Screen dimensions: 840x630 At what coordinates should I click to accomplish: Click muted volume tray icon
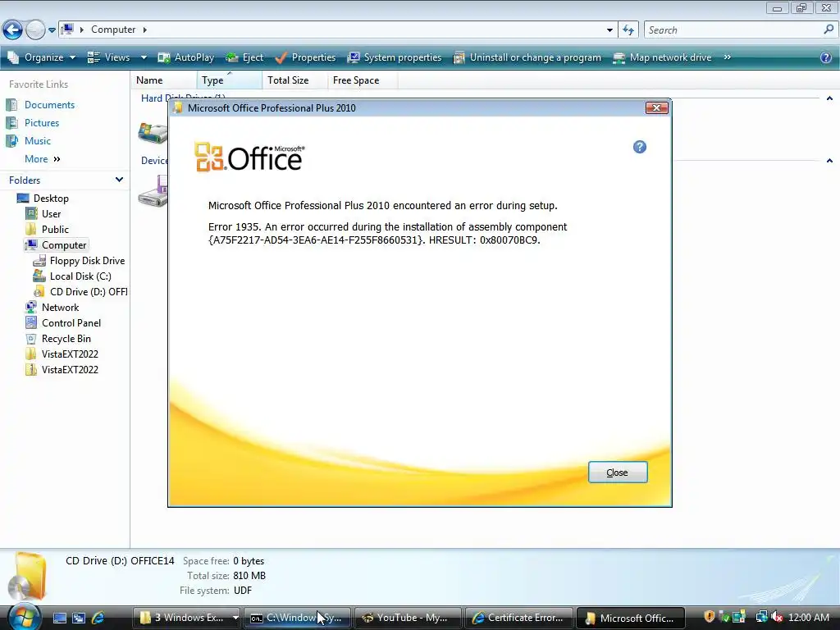[x=777, y=618]
